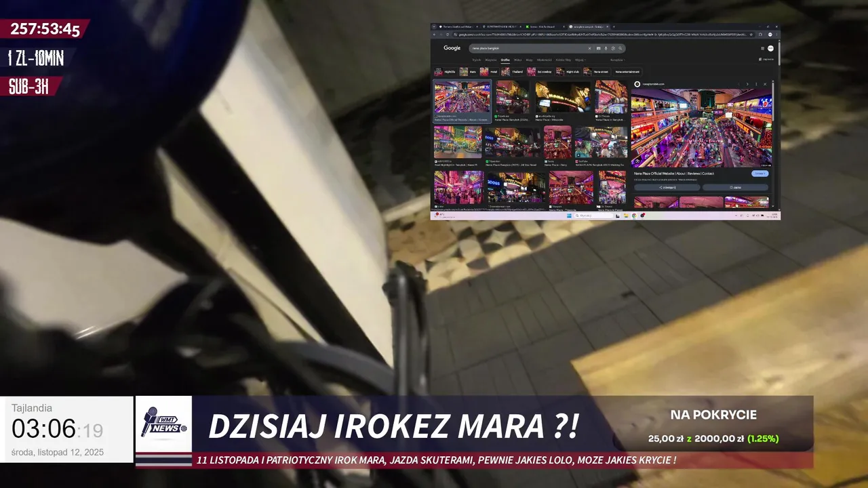The width and height of the screenshot is (868, 488).
Task: Switch to the first Chrome tab
Action: pyautogui.click(x=458, y=26)
